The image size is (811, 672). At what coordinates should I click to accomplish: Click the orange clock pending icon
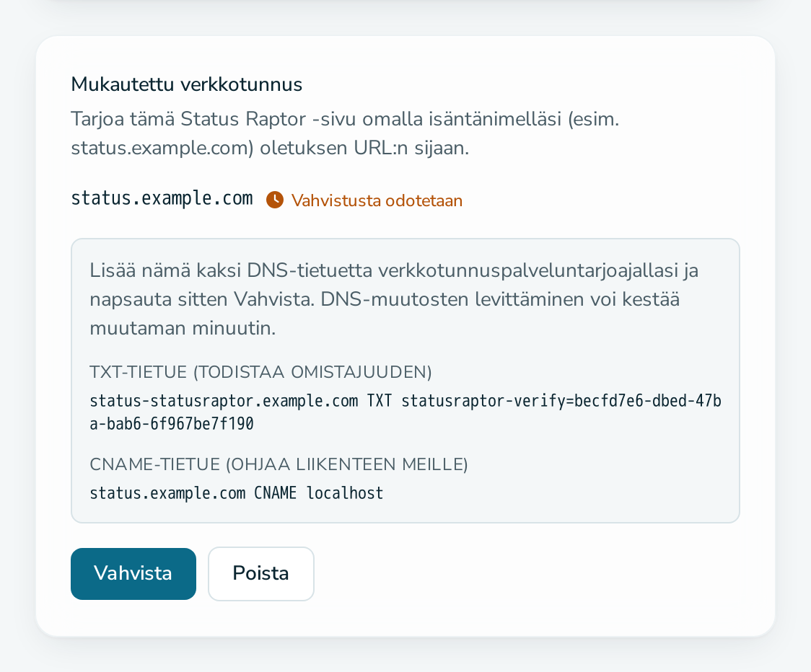[x=275, y=200]
